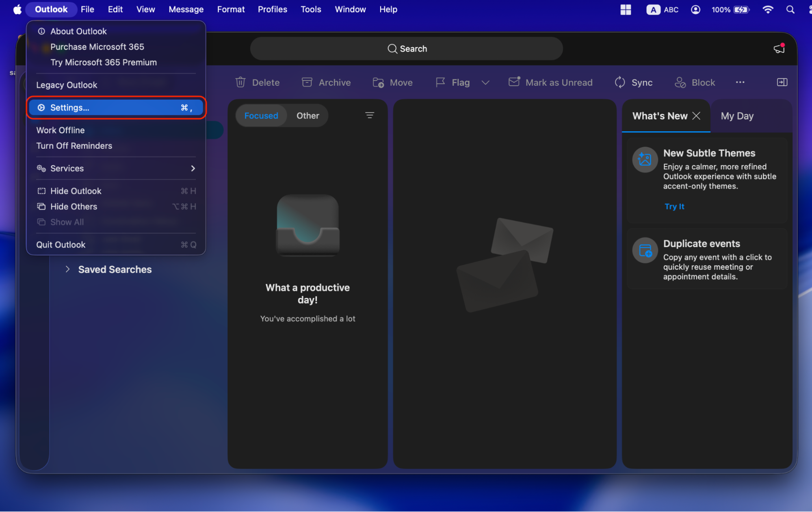Switch to Legacy Outlook
812x512 pixels.
click(x=116, y=85)
